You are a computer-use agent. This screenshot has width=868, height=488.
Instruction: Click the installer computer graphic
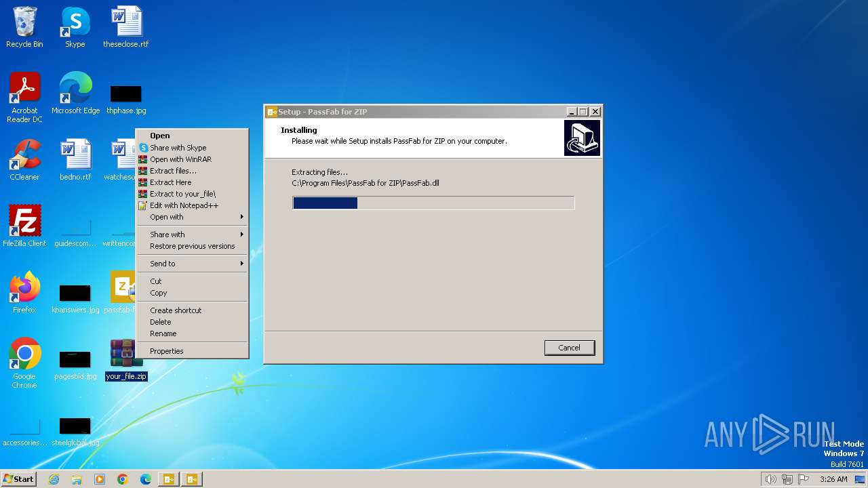click(582, 138)
